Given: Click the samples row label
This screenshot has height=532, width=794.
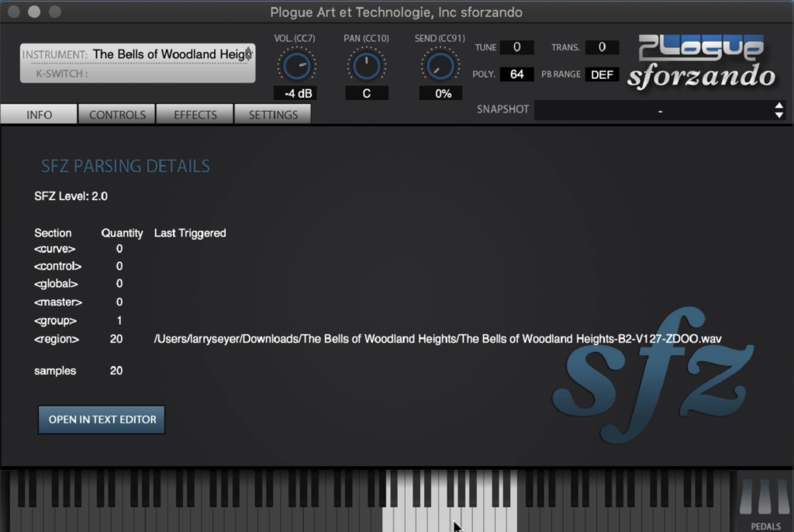Looking at the screenshot, I should click(55, 371).
